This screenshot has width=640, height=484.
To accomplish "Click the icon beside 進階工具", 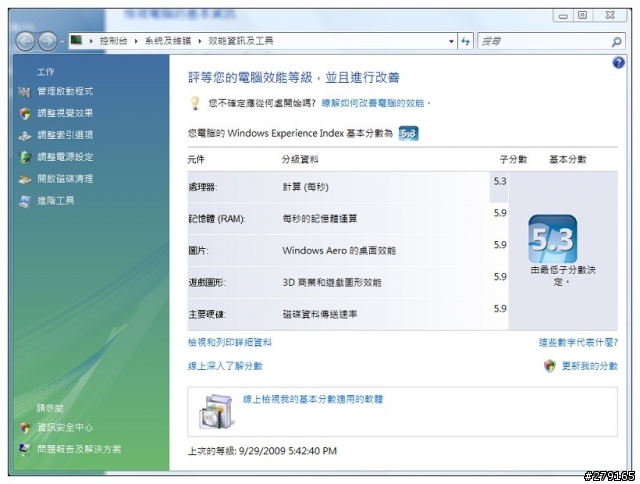I will [x=24, y=201].
